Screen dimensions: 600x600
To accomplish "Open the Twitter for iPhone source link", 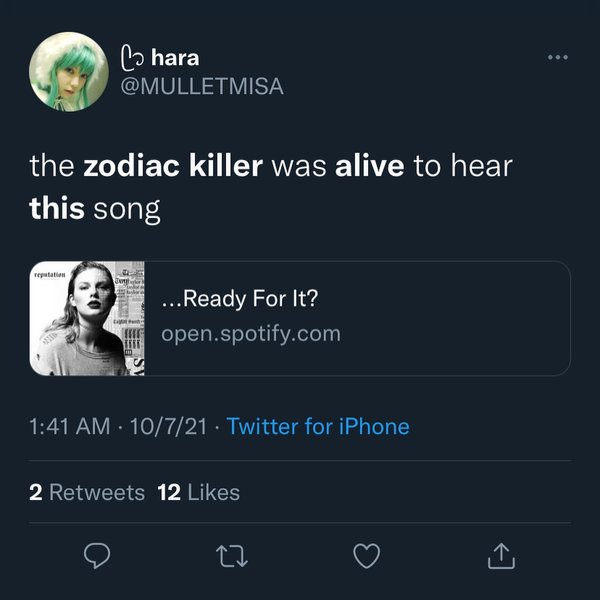I will pos(318,427).
